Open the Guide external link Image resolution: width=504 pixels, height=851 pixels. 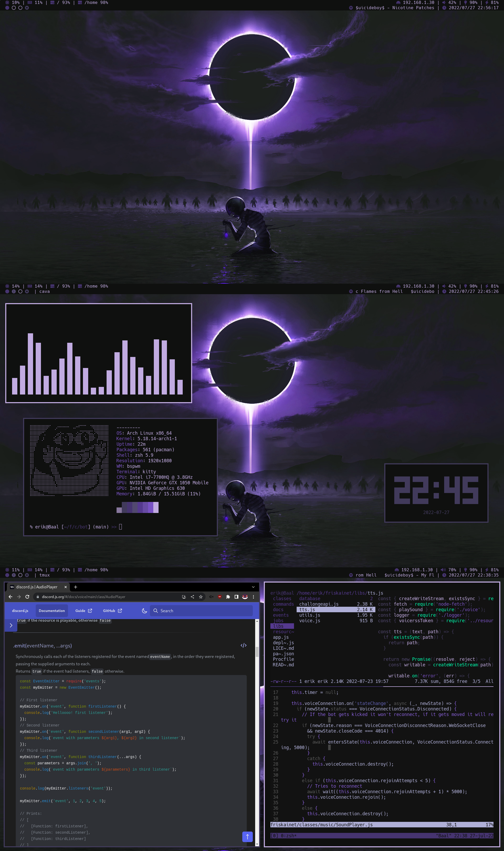(x=83, y=610)
